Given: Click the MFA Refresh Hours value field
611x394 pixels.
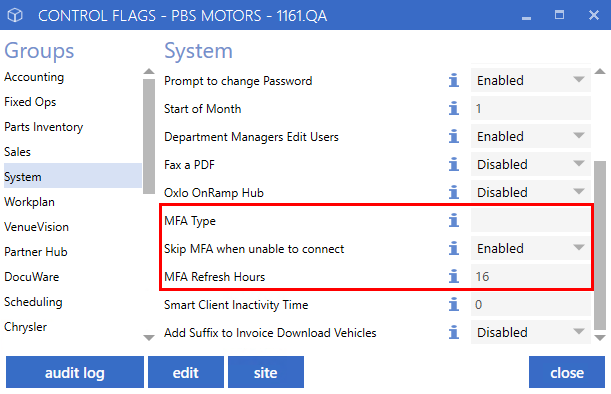Looking at the screenshot, I should pyautogui.click(x=531, y=277).
